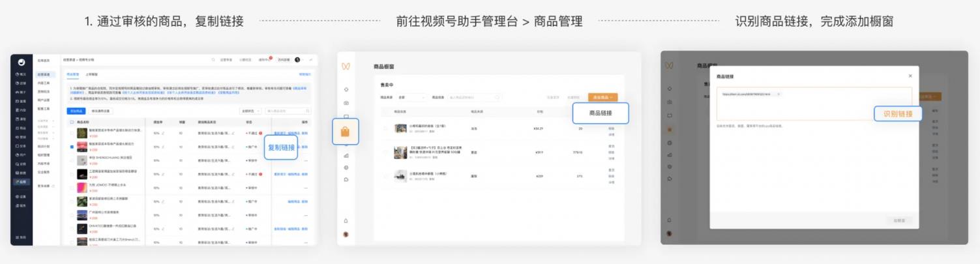Open the DHA4700 product thumbnail
980x264 pixels.
point(82,229)
